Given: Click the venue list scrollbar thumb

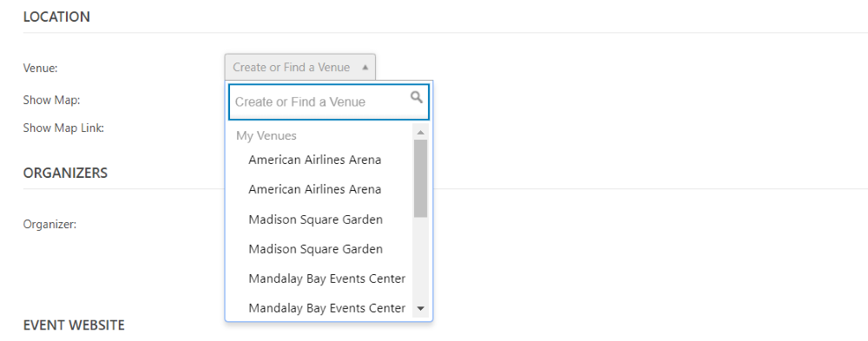Looking at the screenshot, I should pos(420,178).
